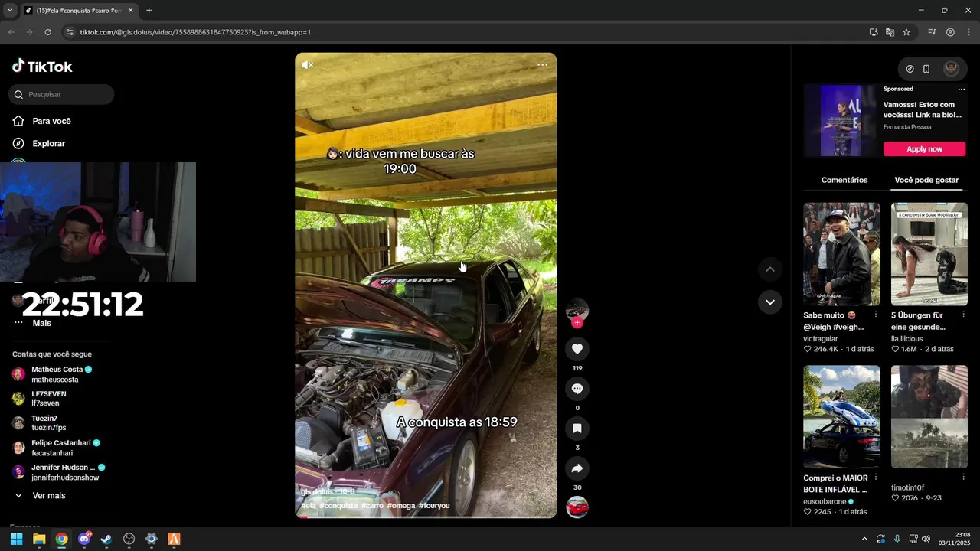Bookmark the video to favorites

pyautogui.click(x=577, y=429)
